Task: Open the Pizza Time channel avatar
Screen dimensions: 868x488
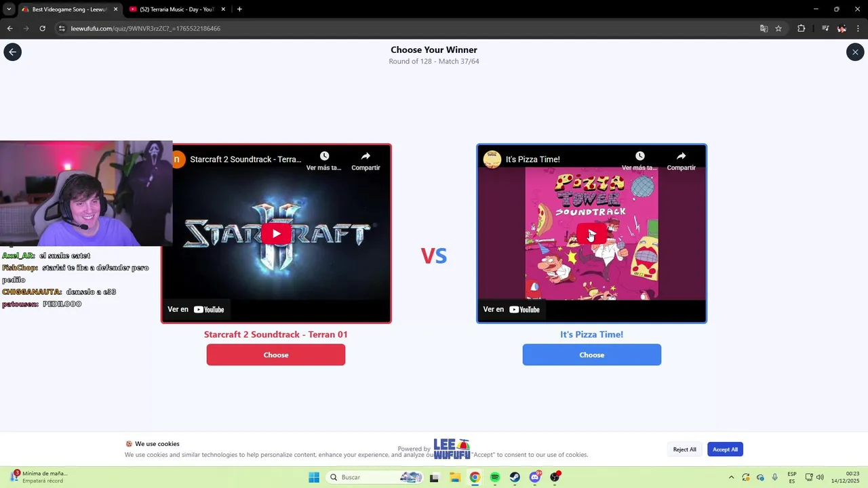Action: point(492,159)
